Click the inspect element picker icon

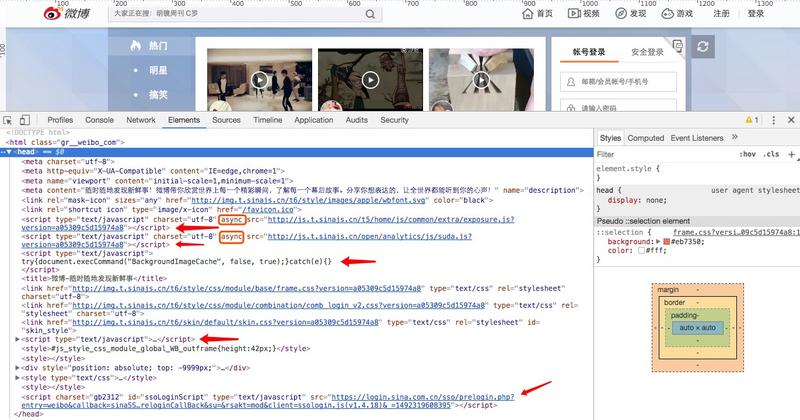[x=8, y=120]
